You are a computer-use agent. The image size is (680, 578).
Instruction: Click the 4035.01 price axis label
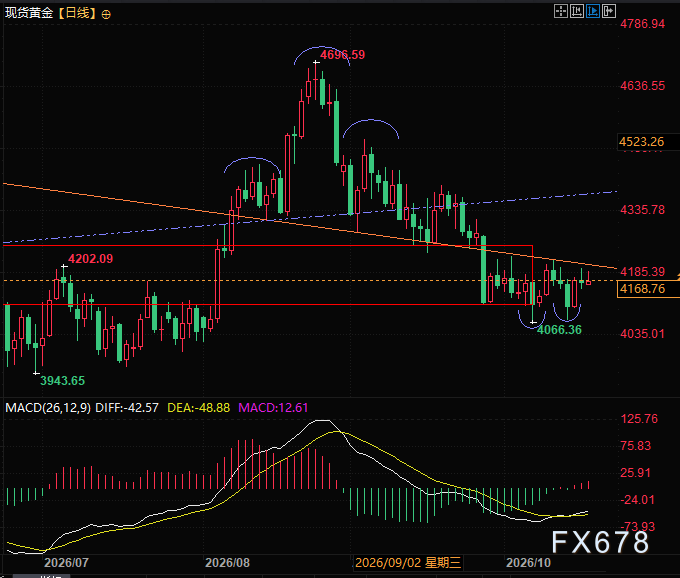pos(642,334)
